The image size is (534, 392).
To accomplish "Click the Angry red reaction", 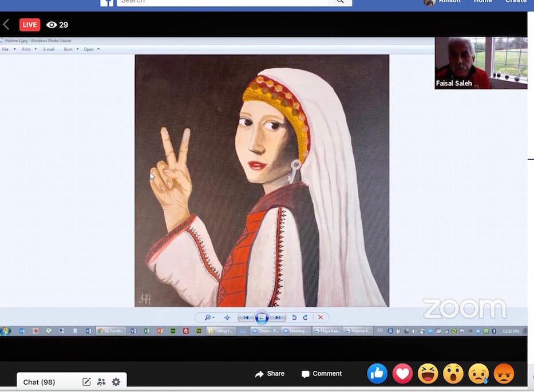I will tap(504, 374).
